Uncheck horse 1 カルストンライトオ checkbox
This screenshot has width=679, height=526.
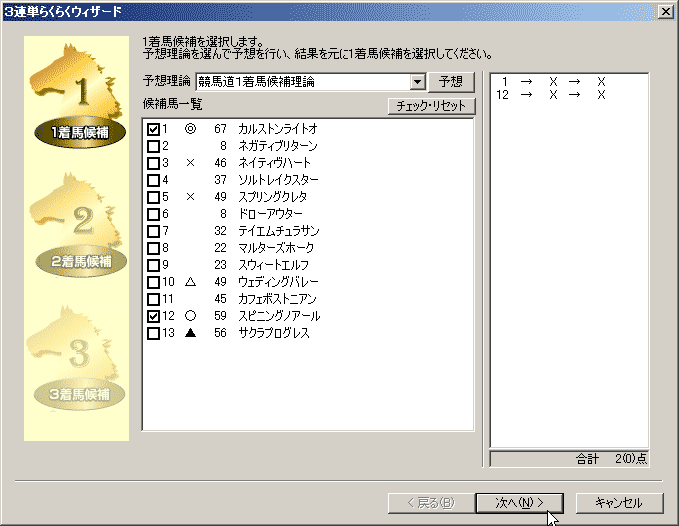point(153,129)
